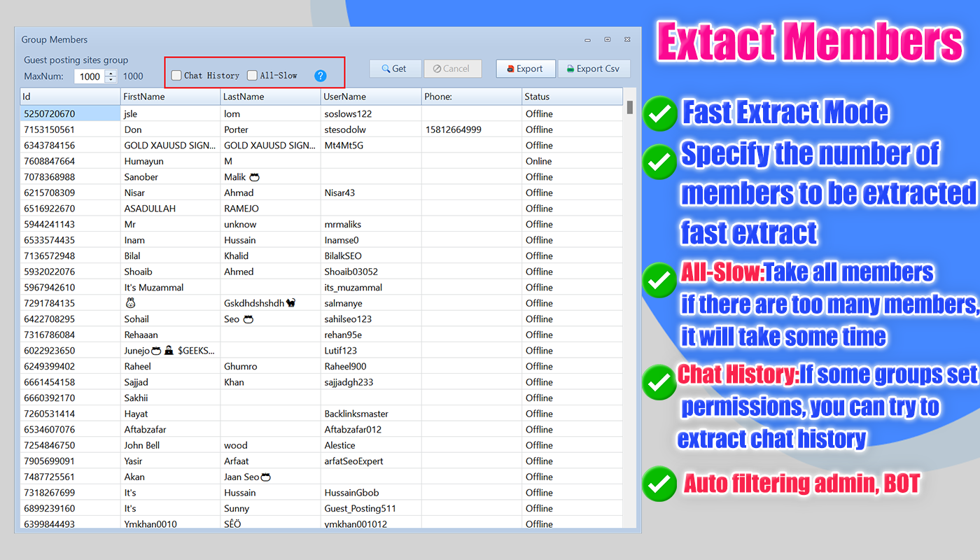Click the Get button

395,69
